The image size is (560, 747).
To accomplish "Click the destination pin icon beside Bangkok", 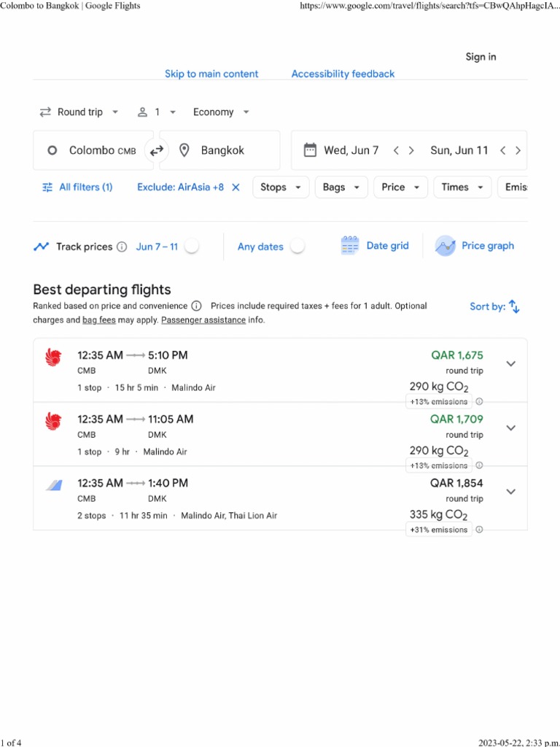I will pyautogui.click(x=184, y=150).
